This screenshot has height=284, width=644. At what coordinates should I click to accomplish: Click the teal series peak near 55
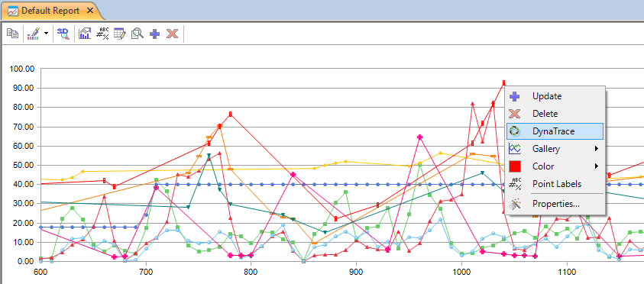coord(209,156)
